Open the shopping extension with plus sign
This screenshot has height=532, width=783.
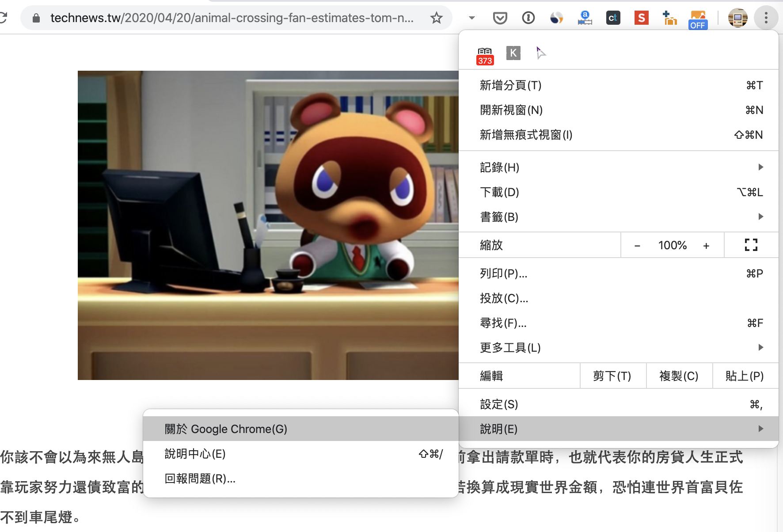click(x=669, y=18)
